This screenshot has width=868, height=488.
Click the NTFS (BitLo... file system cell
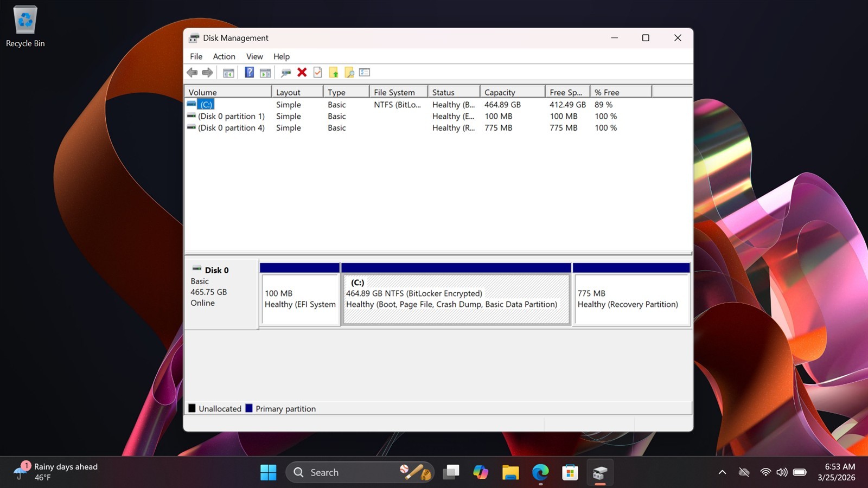click(397, 105)
